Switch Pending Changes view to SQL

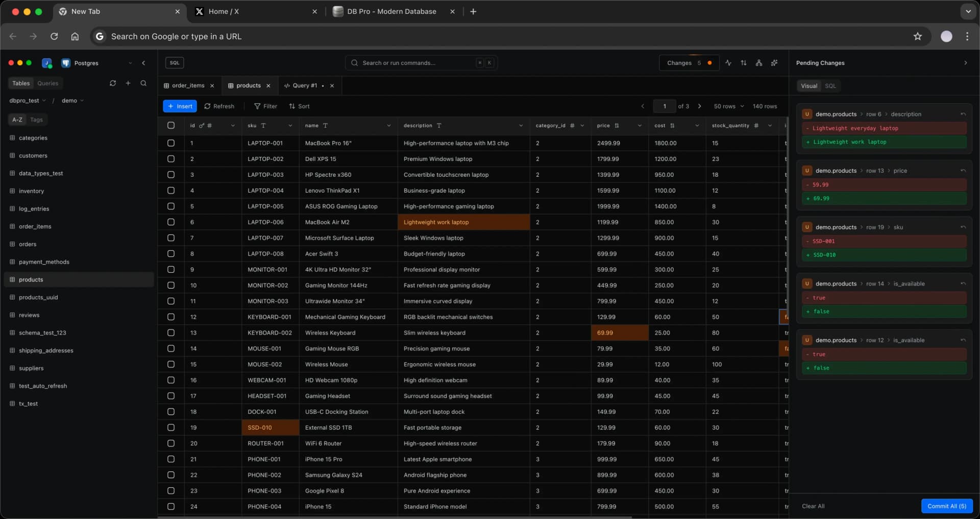point(830,86)
